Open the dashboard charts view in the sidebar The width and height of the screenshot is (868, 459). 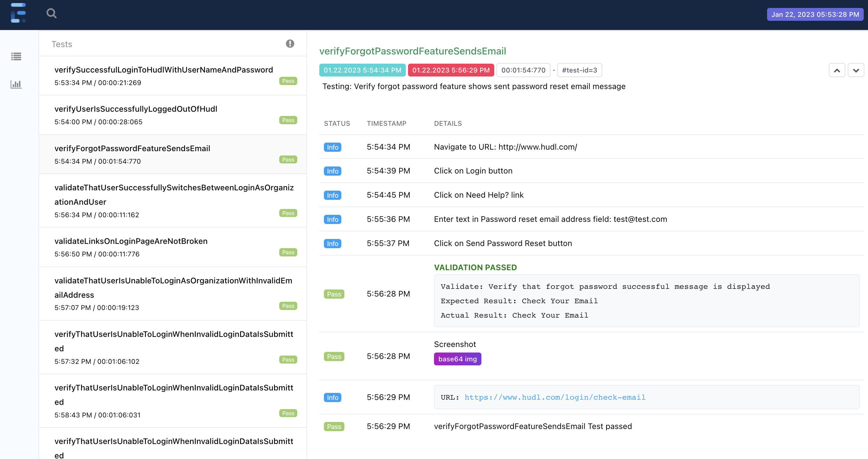16,84
